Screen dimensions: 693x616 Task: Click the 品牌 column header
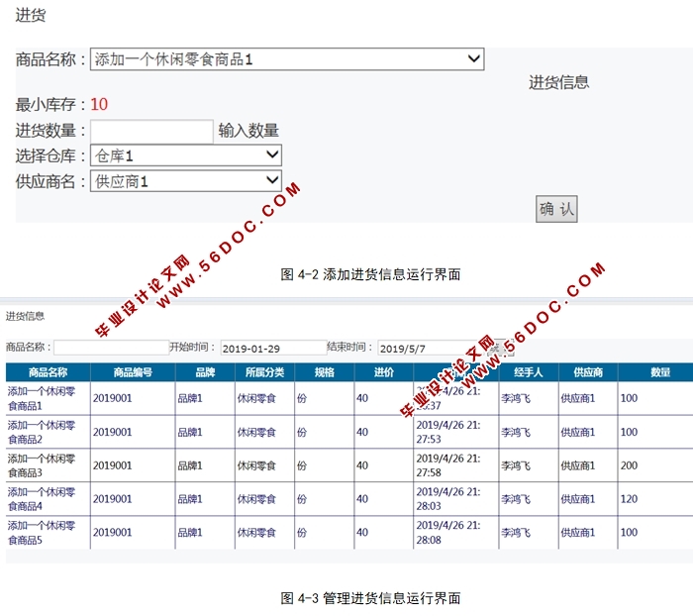point(205,372)
